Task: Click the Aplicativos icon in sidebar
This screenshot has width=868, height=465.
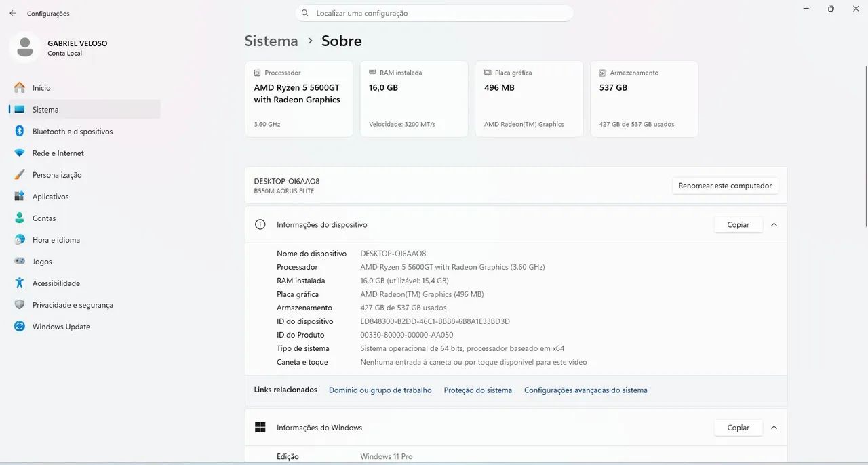Action: (x=20, y=196)
